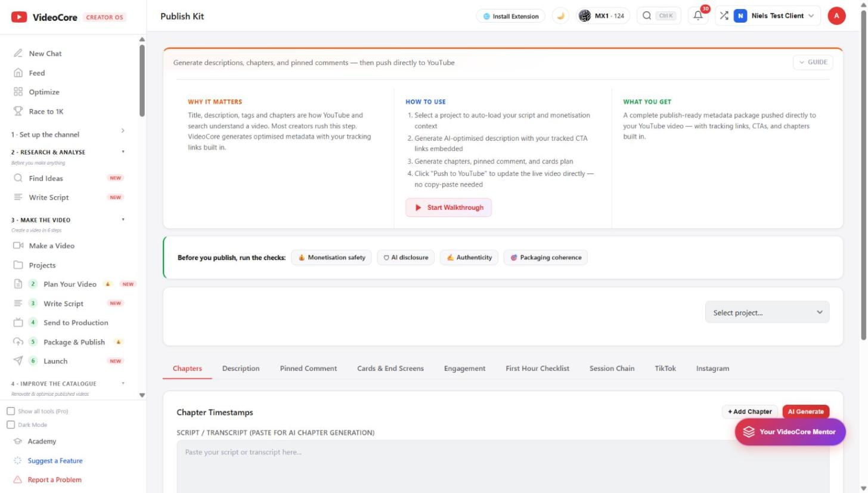Run the Monetisation safety check
The width and height of the screenshot is (868, 493).
331,258
